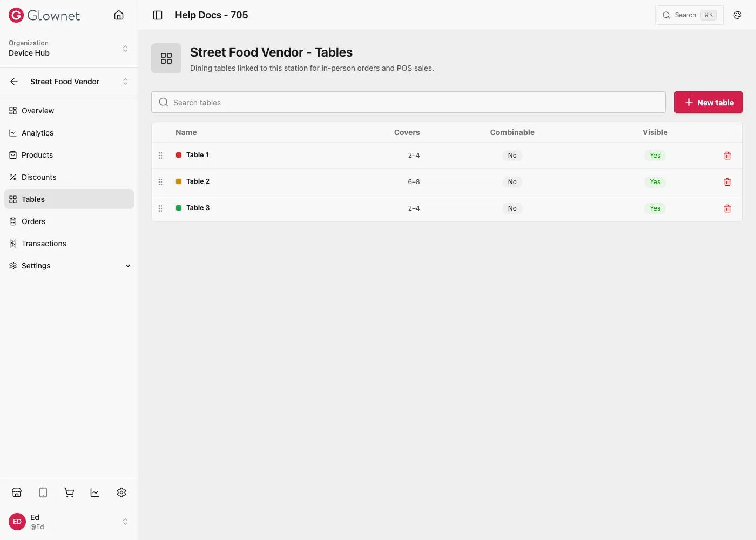This screenshot has height=540, width=756.
Task: Click the Table 3 name
Action: click(198, 208)
